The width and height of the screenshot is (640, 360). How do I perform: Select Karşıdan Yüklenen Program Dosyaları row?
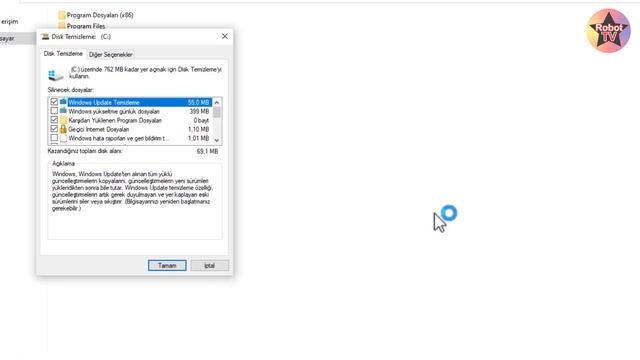(x=131, y=120)
